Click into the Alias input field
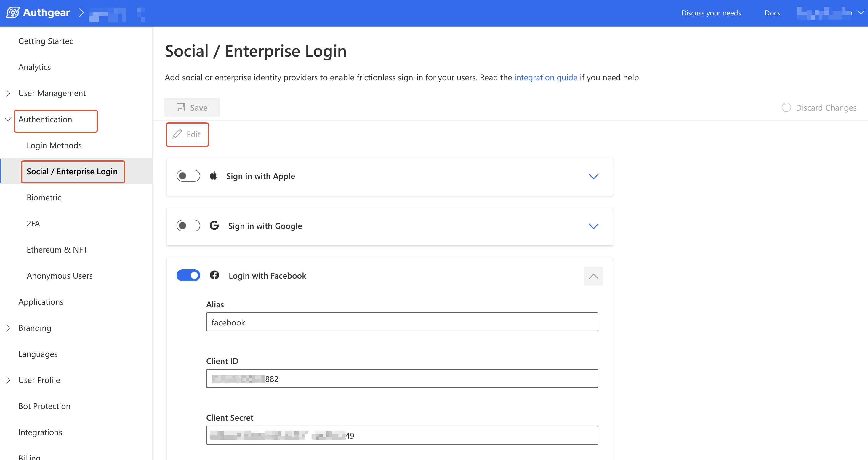 point(402,322)
